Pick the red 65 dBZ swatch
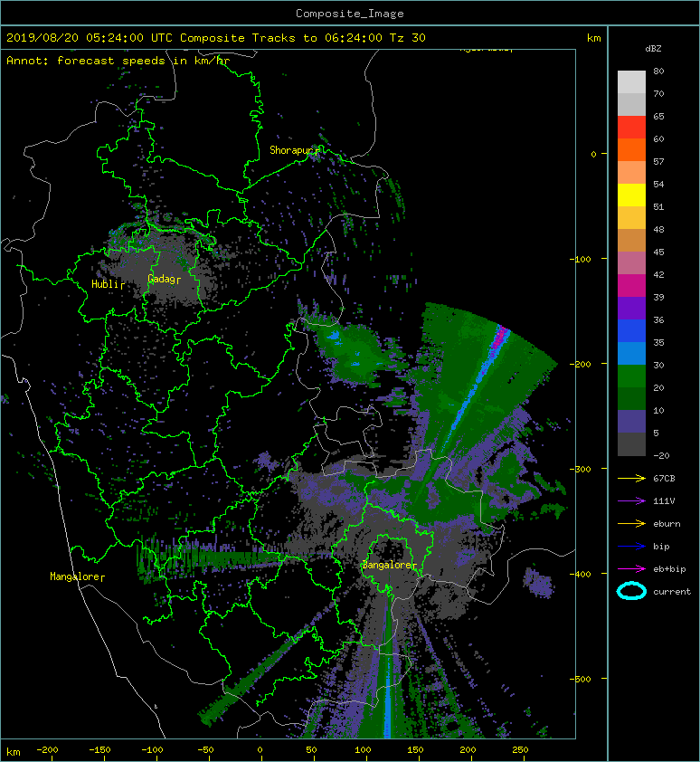The width and height of the screenshot is (700, 762). [631, 127]
